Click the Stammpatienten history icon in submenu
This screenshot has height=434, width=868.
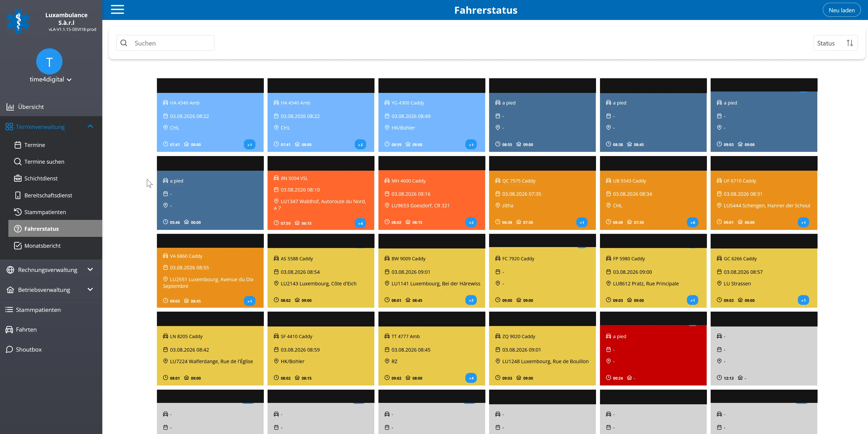coord(18,212)
